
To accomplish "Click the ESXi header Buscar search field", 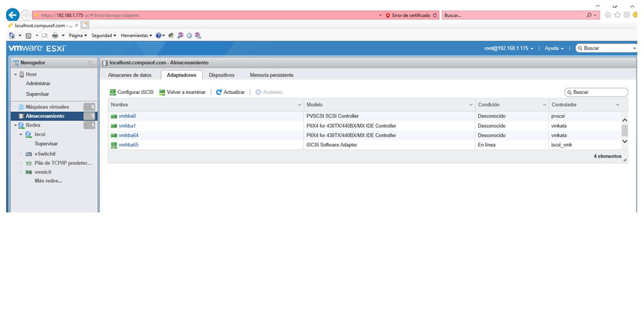I will [x=606, y=48].
